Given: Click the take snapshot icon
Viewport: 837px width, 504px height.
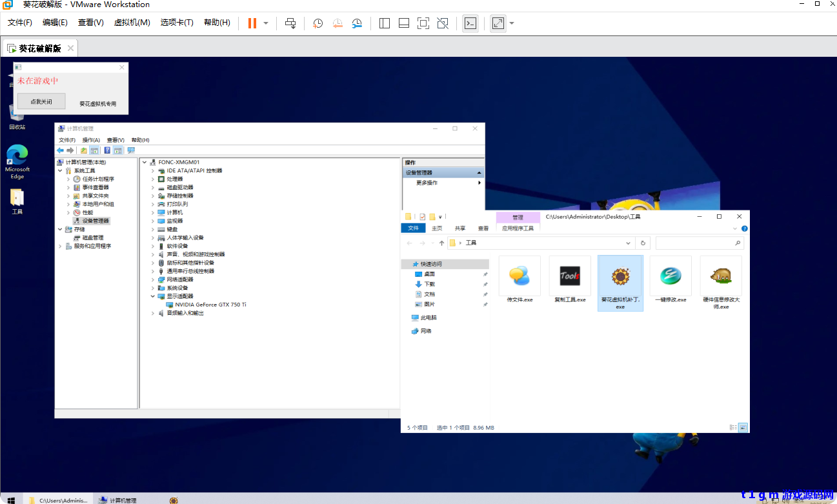Looking at the screenshot, I should click(316, 23).
